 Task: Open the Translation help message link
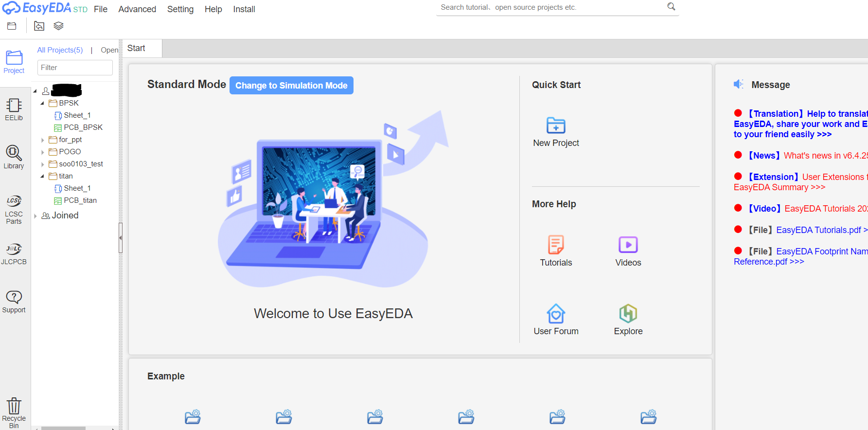[x=801, y=124]
